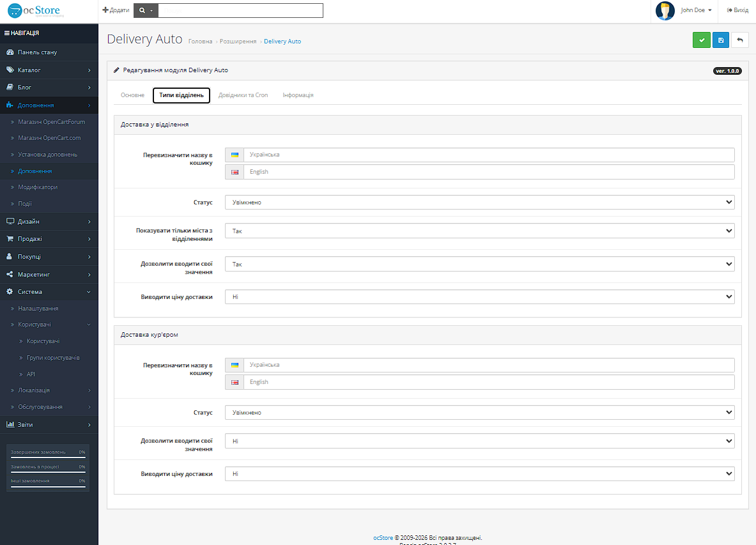Collapse the Користувачі submenu chevron
This screenshot has height=545, width=756.
tap(89, 325)
